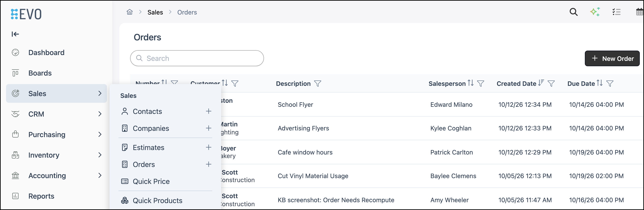Expand the Sales menu chevron
The image size is (644, 210).
point(100,93)
